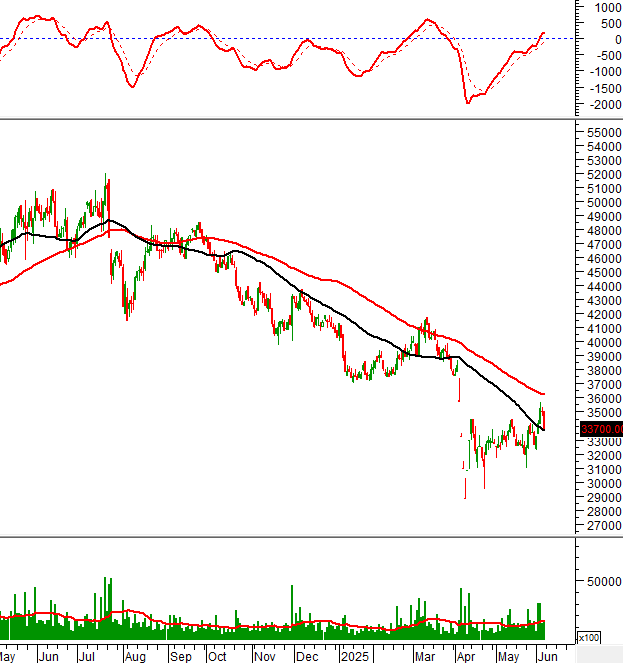
Task: Select the tallest volume bar in July
Action: 107,608
